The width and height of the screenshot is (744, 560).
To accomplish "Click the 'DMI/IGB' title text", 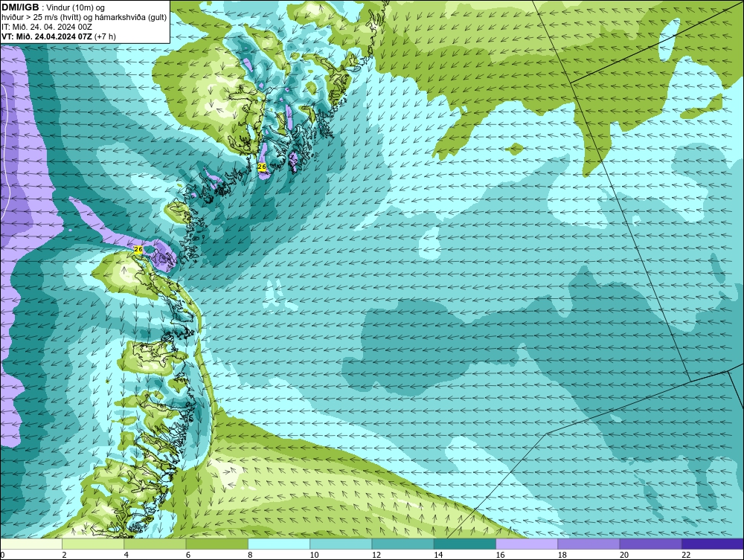I will (20, 7).
